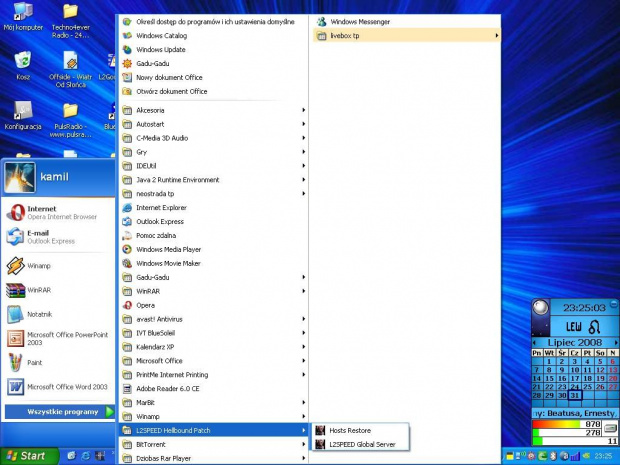Select Hosts Restore in L2SPEED submenu
This screenshot has width=620, height=465.
[361, 431]
